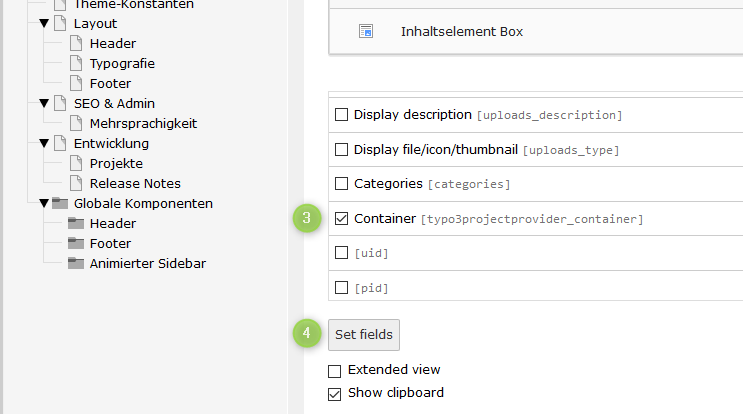Viewport: 743px width, 414px height.
Task: Enable the Display description checkbox
Action: click(341, 115)
